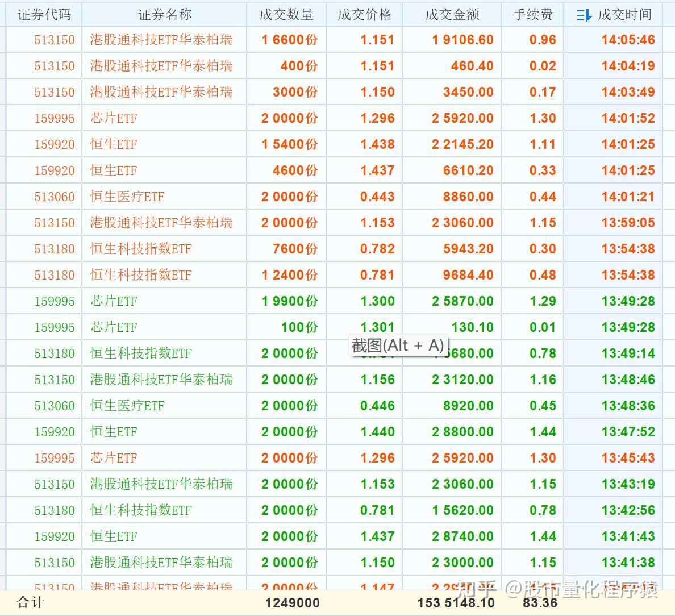This screenshot has width=675, height=616.
Task: Click total quantity 1249000 in footer
Action: coord(292,603)
